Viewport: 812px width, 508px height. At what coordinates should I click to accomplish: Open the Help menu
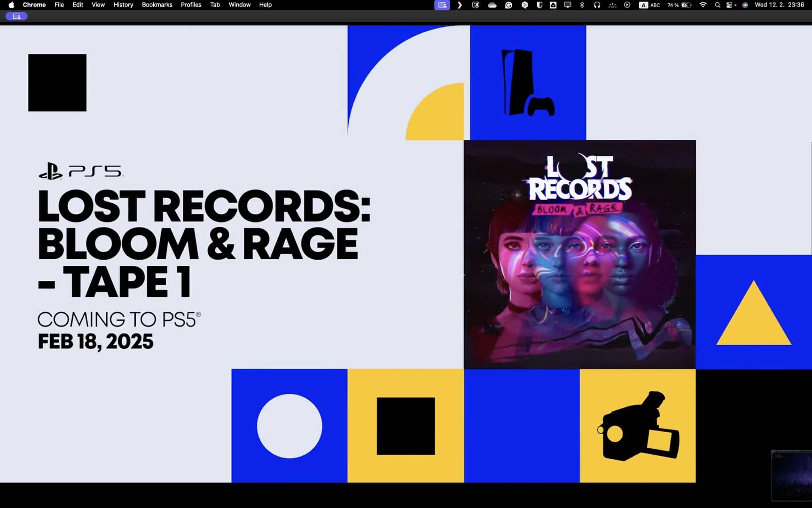coord(265,5)
